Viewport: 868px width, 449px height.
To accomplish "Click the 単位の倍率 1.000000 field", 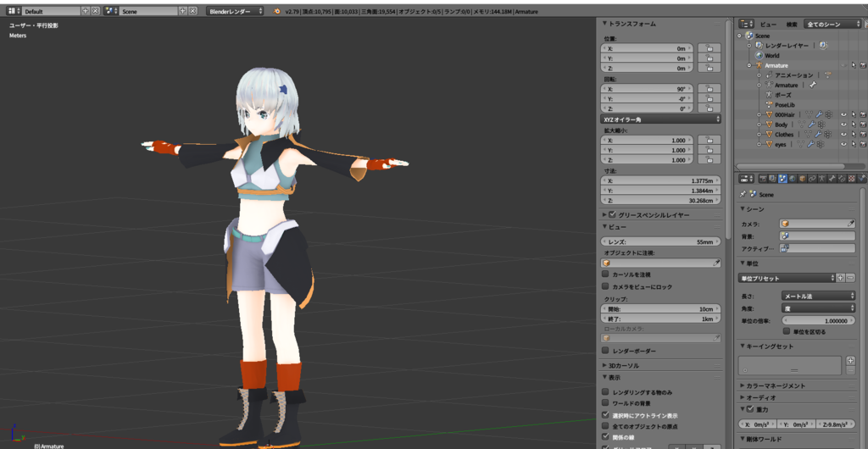I will [819, 321].
